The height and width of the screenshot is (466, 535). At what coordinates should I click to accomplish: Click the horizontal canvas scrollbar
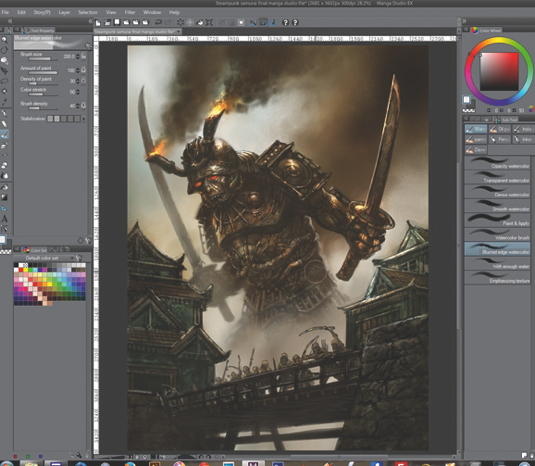tap(339, 456)
